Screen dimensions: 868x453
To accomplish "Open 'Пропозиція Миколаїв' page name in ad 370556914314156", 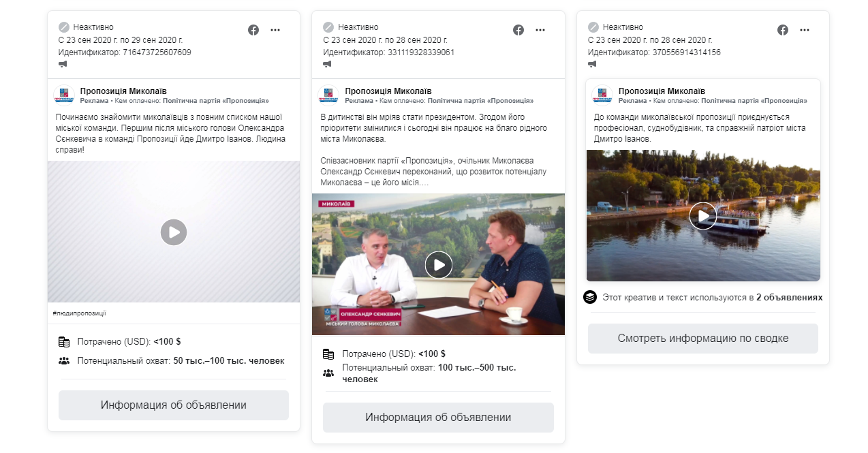I will tap(662, 91).
